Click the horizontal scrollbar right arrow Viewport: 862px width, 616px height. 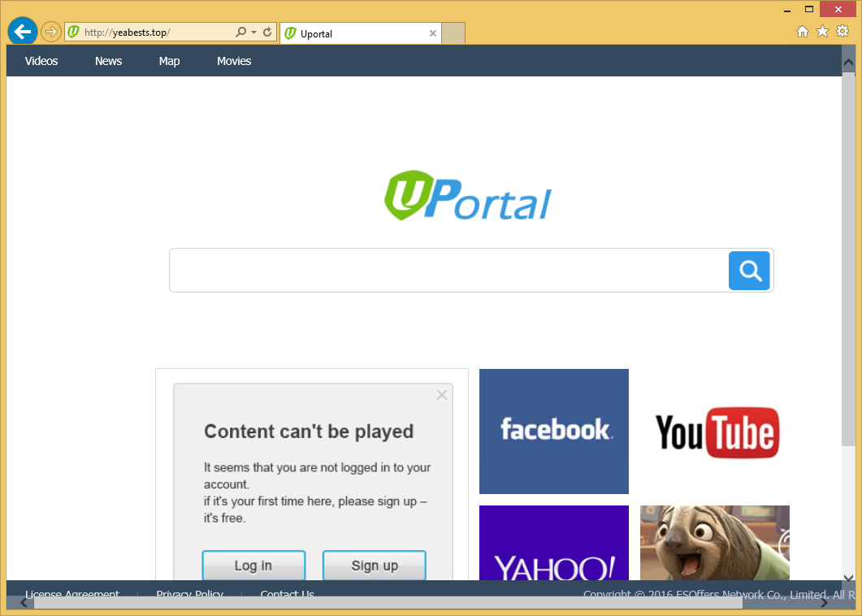(x=824, y=603)
